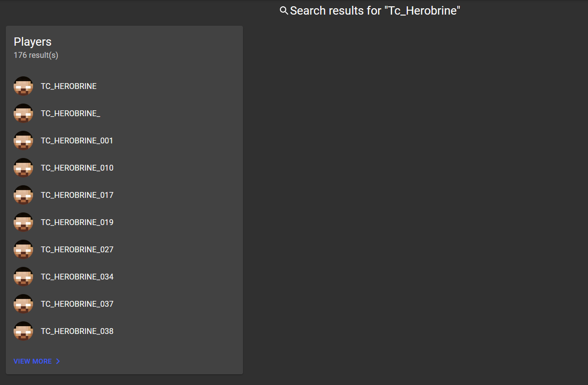This screenshot has height=385, width=588.
Task: Select player name TC_HEROBRINE_010
Action: (77, 168)
